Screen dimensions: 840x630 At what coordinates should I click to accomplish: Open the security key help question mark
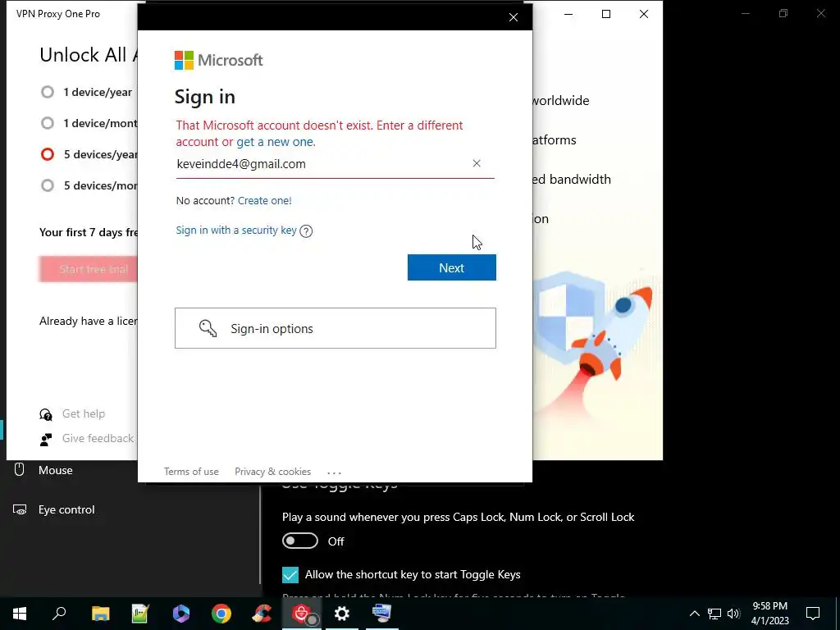click(306, 231)
